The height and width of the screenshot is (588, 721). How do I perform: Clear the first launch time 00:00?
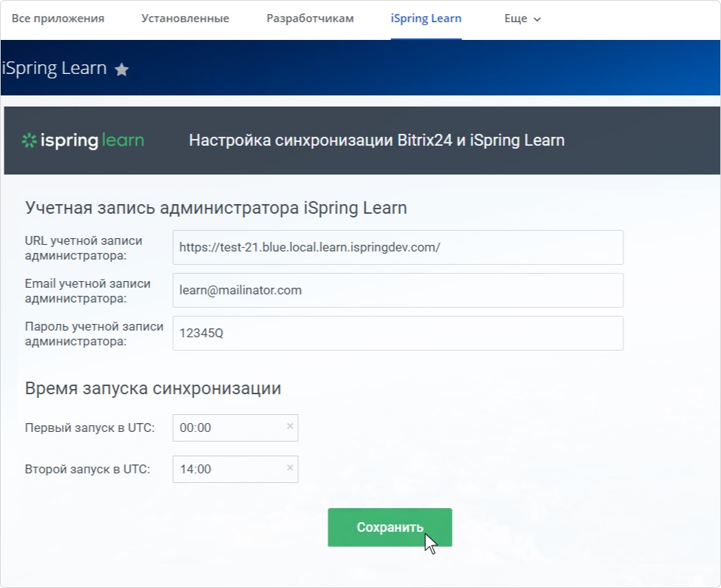[290, 426]
